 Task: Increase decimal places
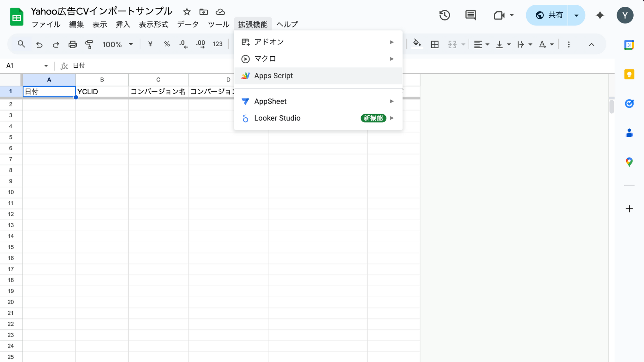tap(201, 44)
